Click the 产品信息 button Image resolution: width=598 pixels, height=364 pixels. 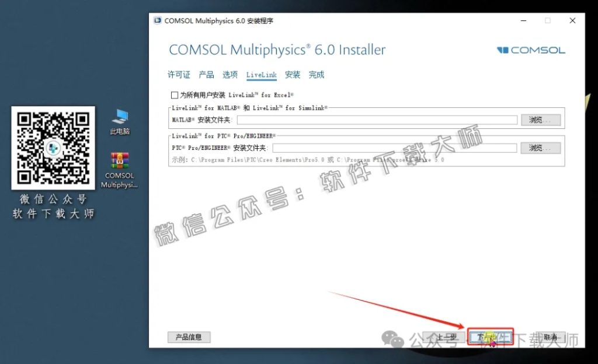pyautogui.click(x=189, y=337)
